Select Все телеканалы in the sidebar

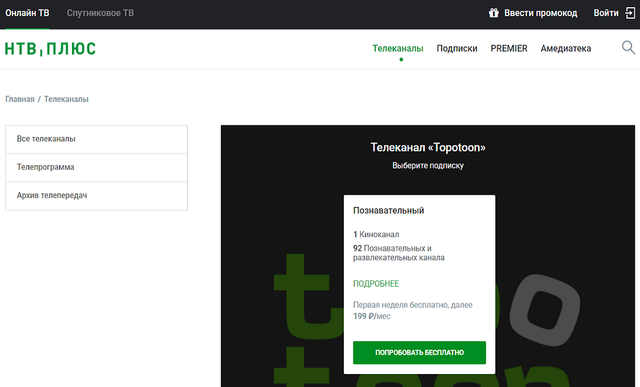coord(96,139)
